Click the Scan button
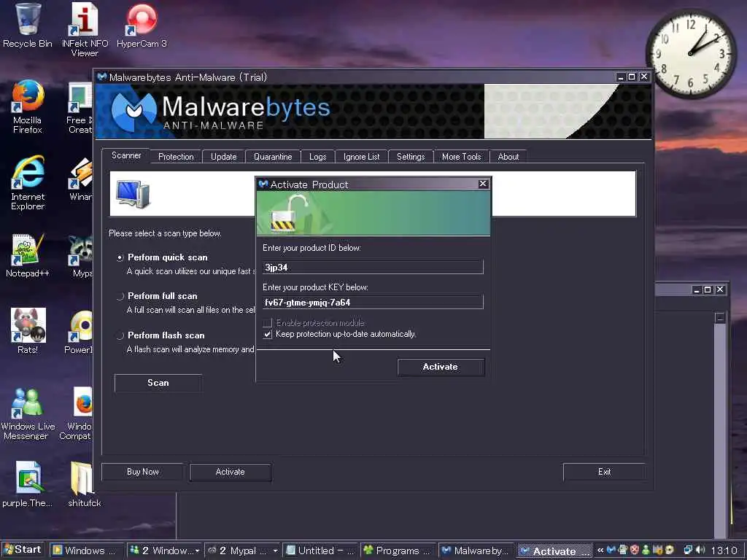This screenshot has height=560, width=747. tap(158, 383)
